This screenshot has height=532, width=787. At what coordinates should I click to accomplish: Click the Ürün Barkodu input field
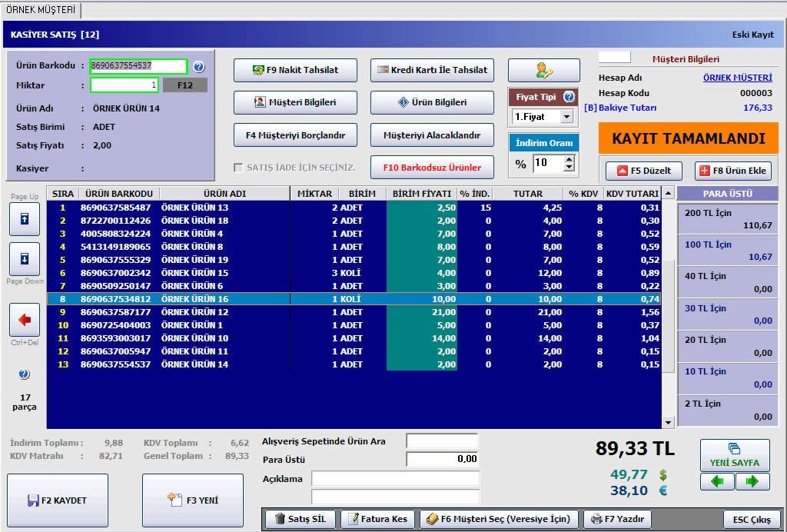[x=138, y=66]
